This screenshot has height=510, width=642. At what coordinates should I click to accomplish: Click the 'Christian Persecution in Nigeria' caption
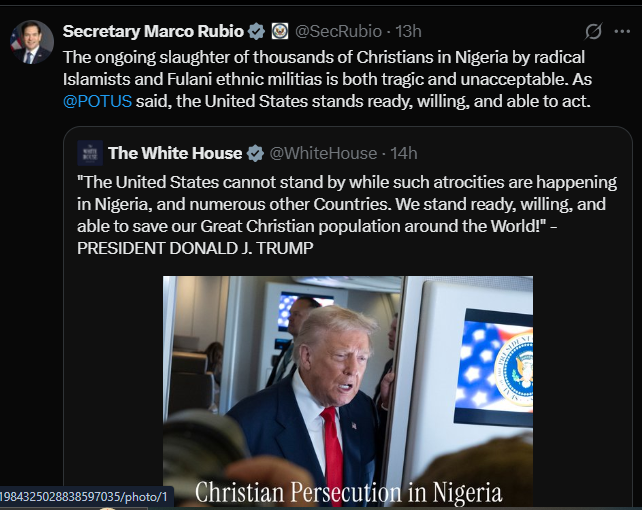point(348,492)
